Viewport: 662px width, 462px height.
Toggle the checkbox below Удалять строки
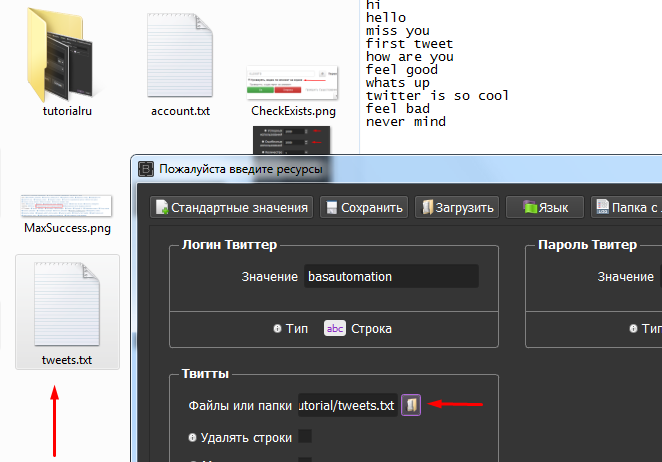[x=305, y=458]
